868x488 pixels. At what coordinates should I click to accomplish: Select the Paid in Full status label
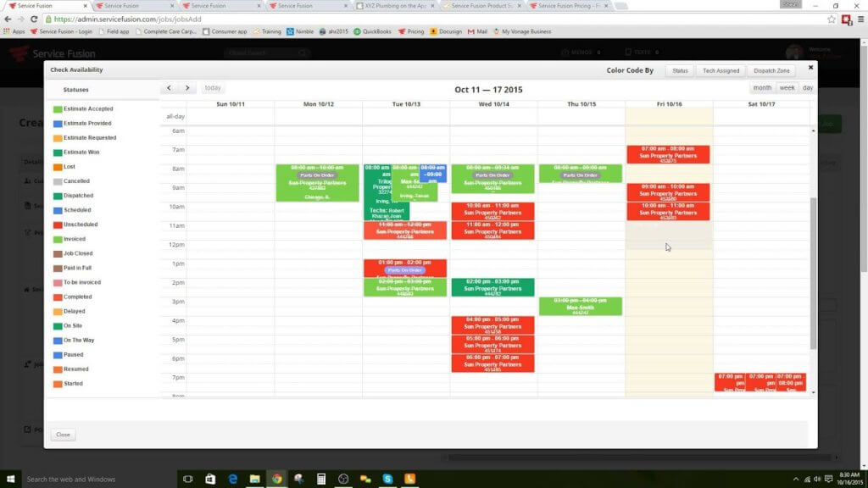point(77,268)
